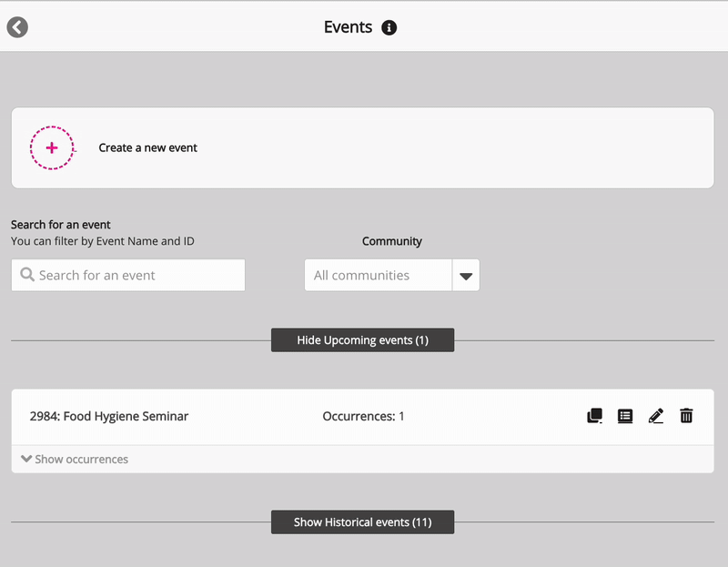Show Historical events section
This screenshot has height=567, width=728.
[x=362, y=522]
